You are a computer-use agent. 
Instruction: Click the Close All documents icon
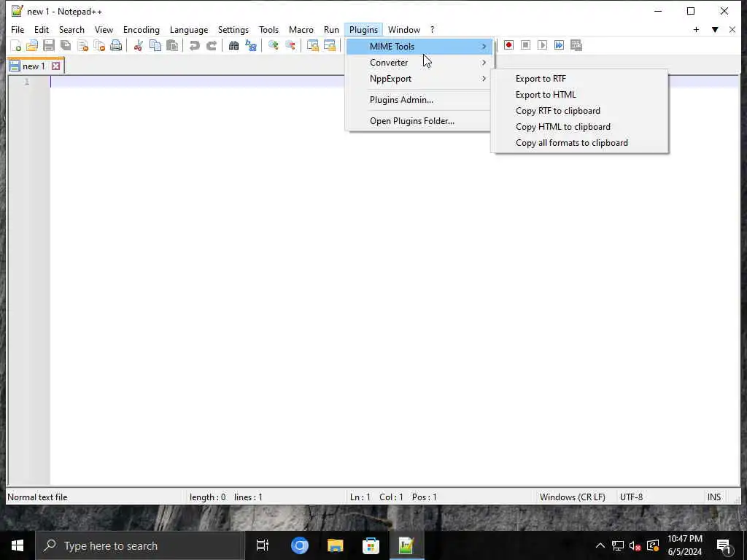99,46
